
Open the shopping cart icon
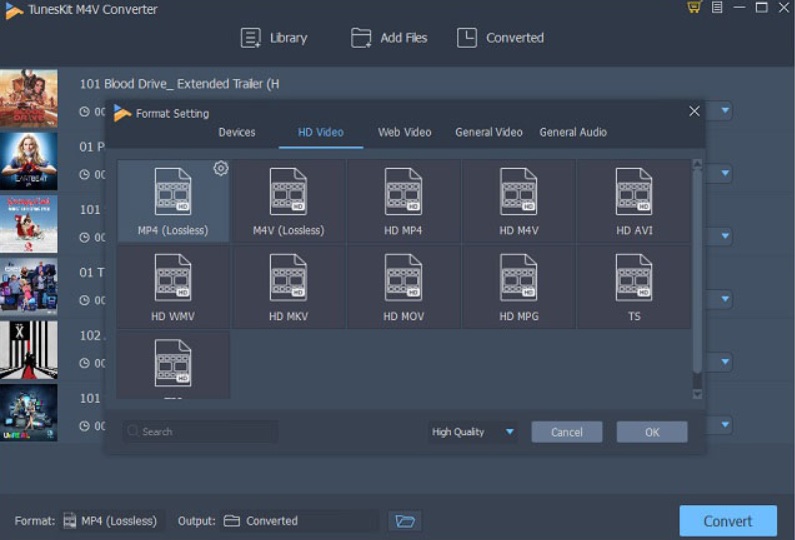click(694, 7)
